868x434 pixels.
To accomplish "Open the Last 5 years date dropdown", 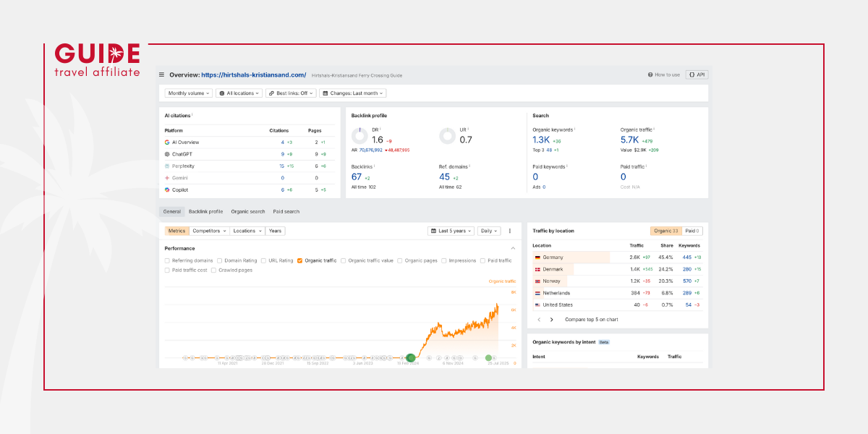I will (x=451, y=231).
